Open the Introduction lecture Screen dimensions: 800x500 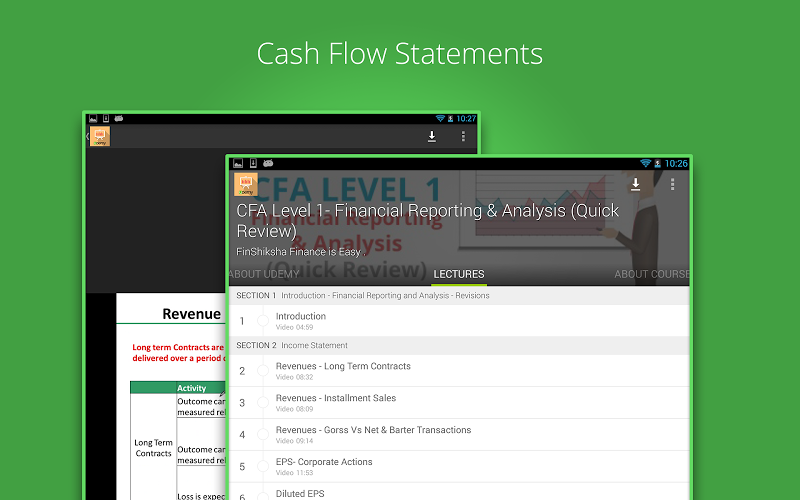tap(459, 320)
